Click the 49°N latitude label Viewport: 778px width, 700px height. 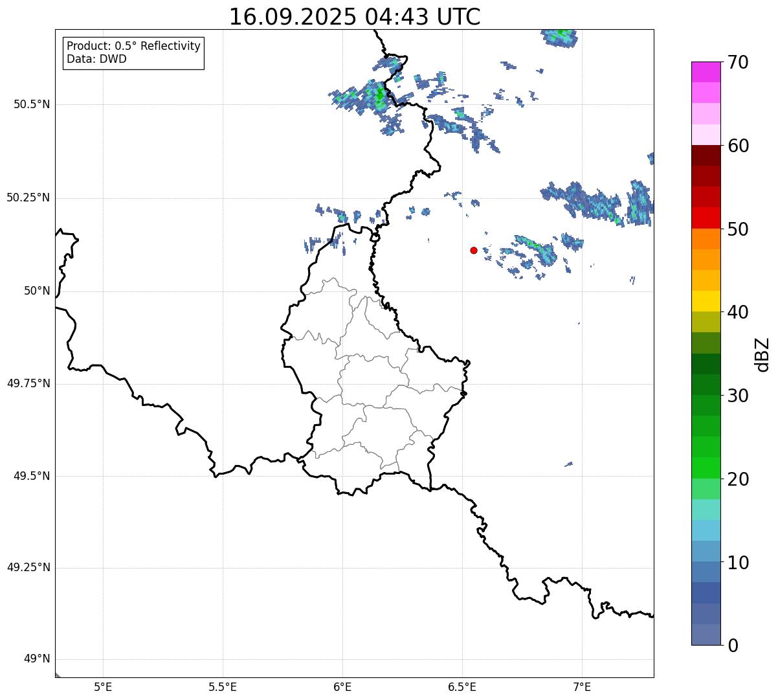37,659
